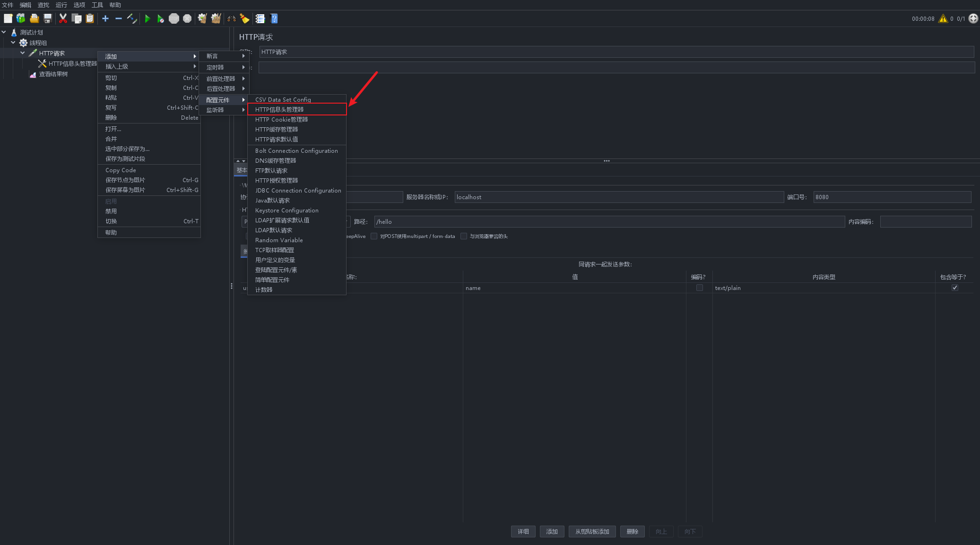Screen dimensions: 980x545
Task: Click the 详细 button below the table
Action: pyautogui.click(x=523, y=531)
